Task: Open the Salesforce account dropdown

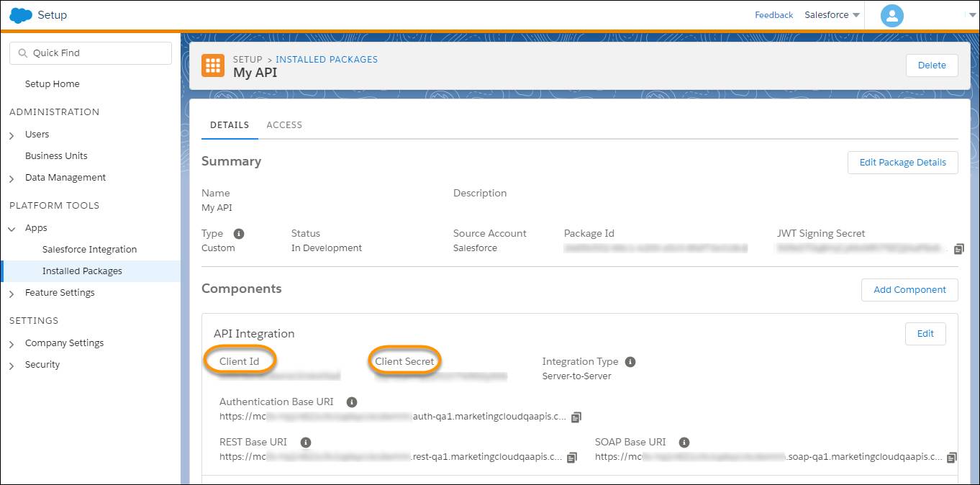Action: [x=832, y=15]
